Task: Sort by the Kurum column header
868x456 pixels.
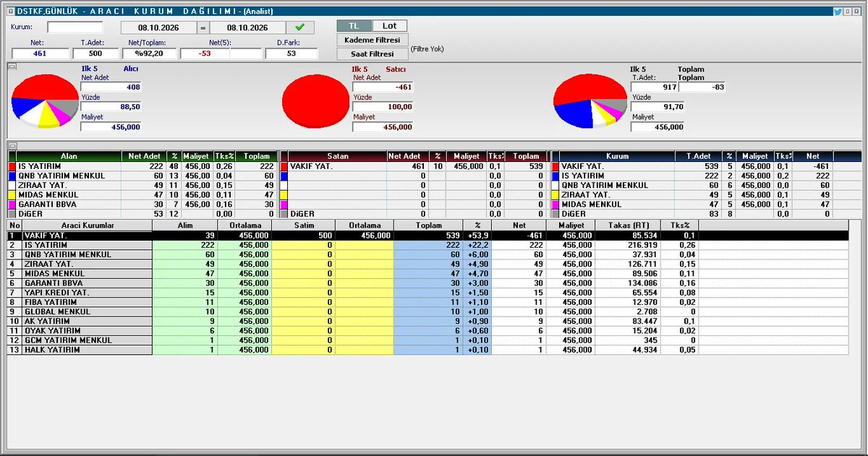Action: (x=618, y=156)
